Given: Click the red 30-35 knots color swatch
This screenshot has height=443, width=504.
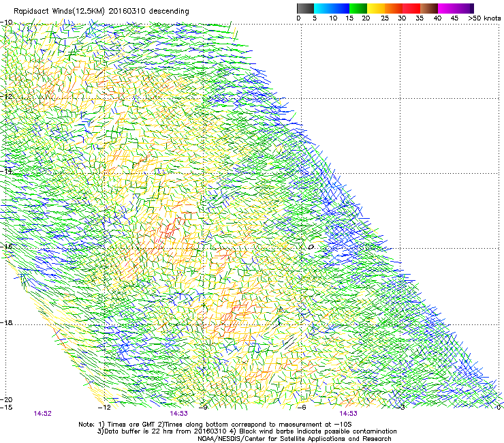Looking at the screenshot, I should pos(411,8).
